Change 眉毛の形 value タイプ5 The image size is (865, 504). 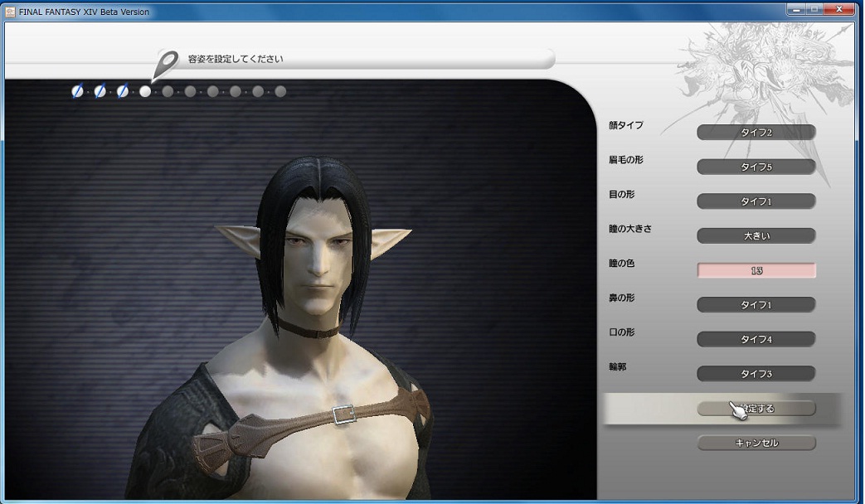756,167
